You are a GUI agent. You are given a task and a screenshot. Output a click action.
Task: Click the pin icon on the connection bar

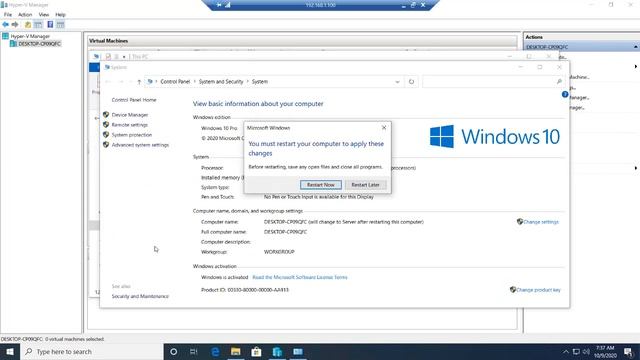click(219, 5)
